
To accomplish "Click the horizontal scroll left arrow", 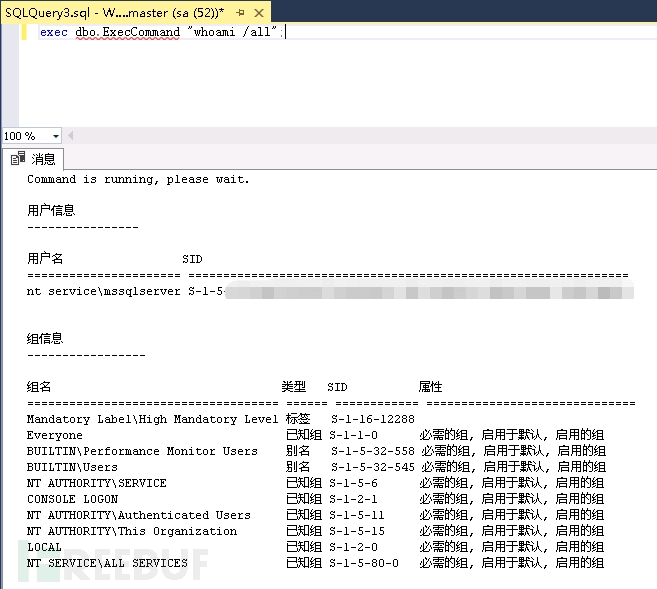I will point(71,136).
